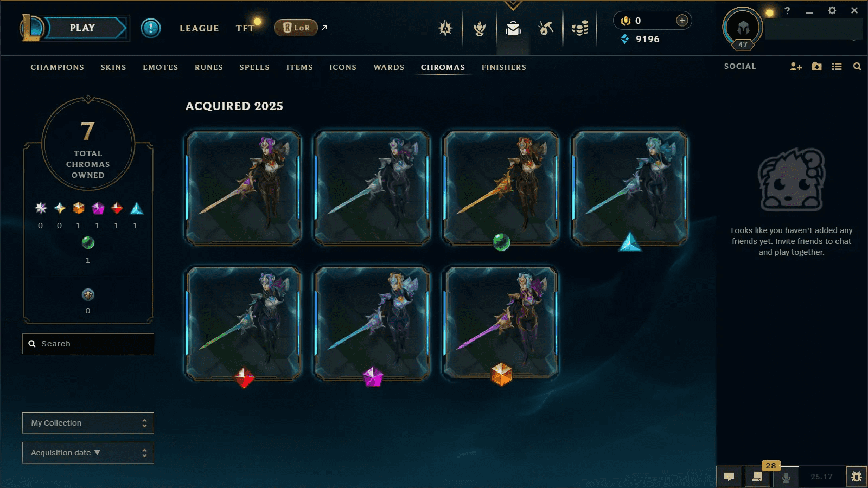Open the bug report icon
The width and height of the screenshot is (868, 488).
pos(857,477)
